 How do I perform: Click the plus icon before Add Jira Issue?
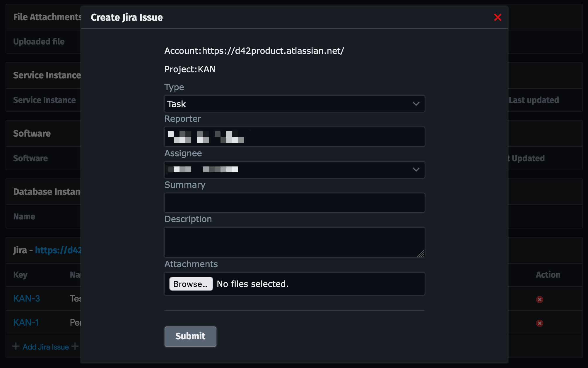(x=16, y=347)
